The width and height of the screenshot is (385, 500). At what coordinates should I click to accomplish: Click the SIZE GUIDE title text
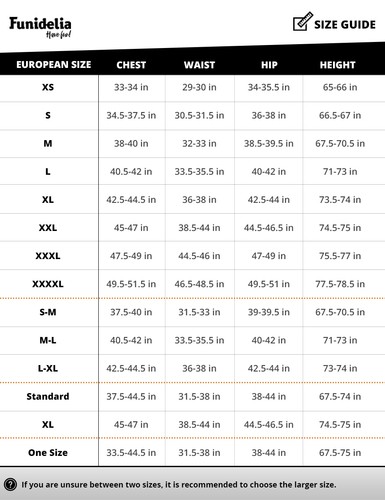point(345,25)
